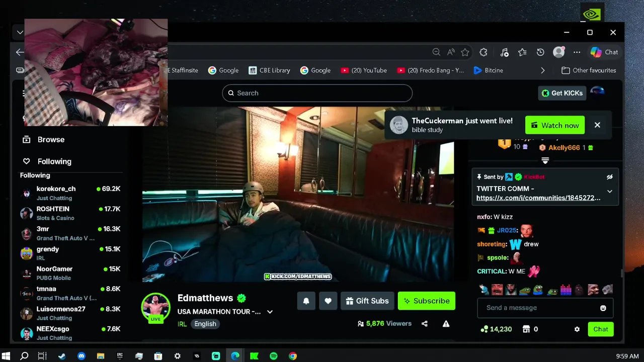
Task: Open the Copilot Chat button
Action: [x=604, y=52]
